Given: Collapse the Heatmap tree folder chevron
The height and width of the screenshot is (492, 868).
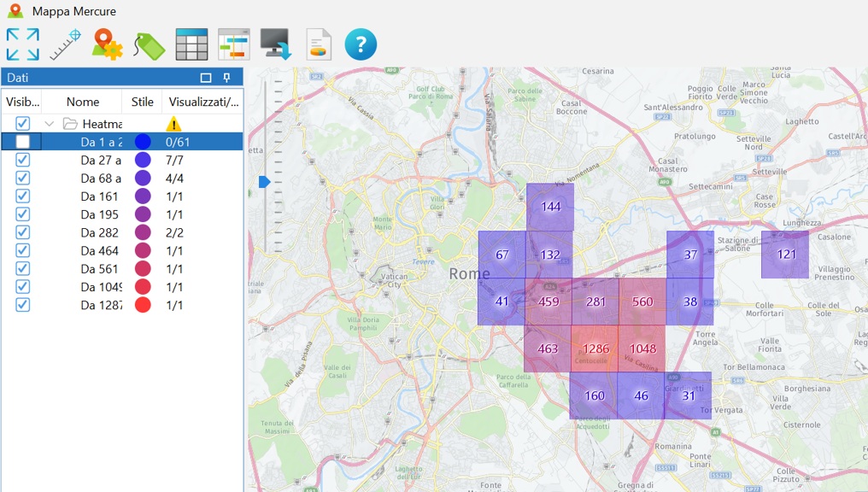Looking at the screenshot, I should tap(50, 123).
